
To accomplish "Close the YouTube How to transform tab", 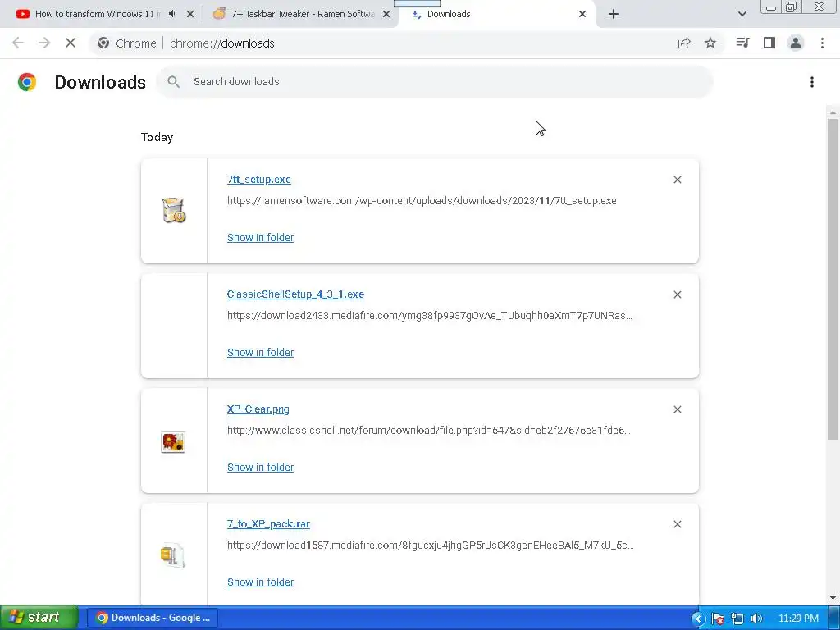I will tap(190, 14).
